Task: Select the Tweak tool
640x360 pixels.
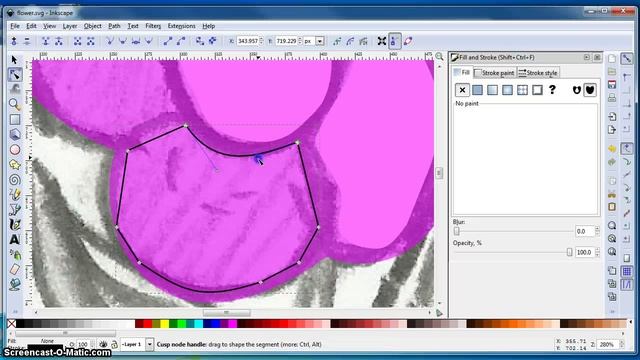Action: [15, 89]
